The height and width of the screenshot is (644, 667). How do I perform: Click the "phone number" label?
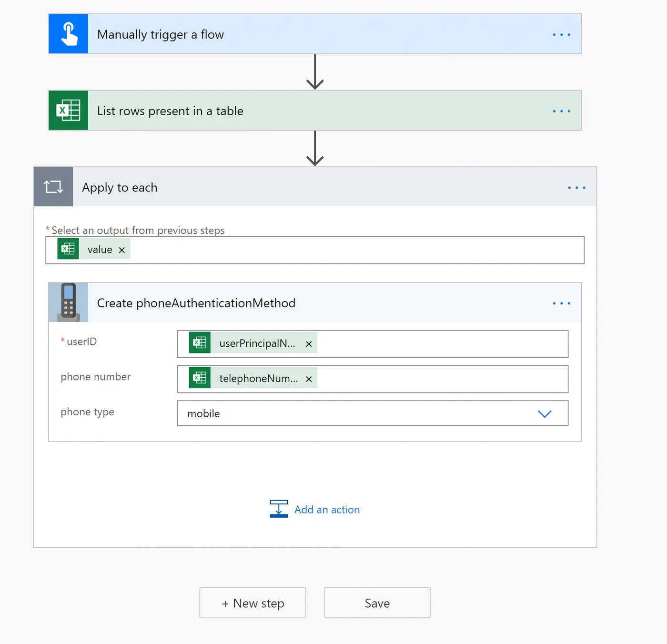pyautogui.click(x=95, y=377)
